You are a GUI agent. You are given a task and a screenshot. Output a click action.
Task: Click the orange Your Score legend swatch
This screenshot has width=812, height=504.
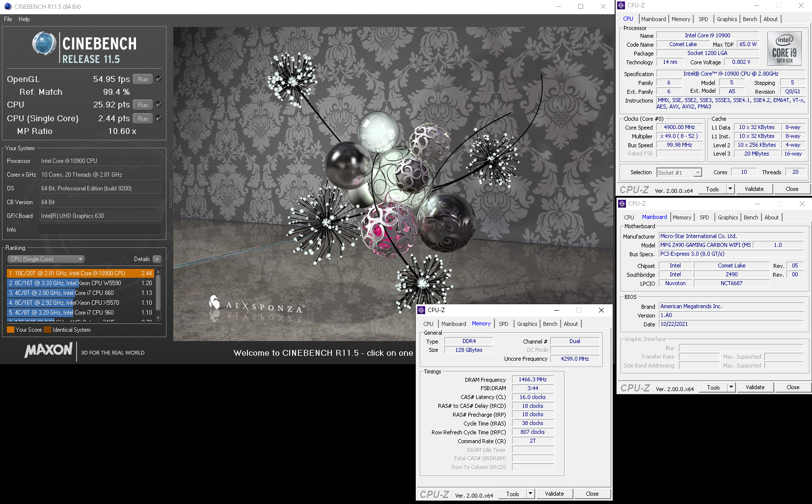tap(10, 330)
